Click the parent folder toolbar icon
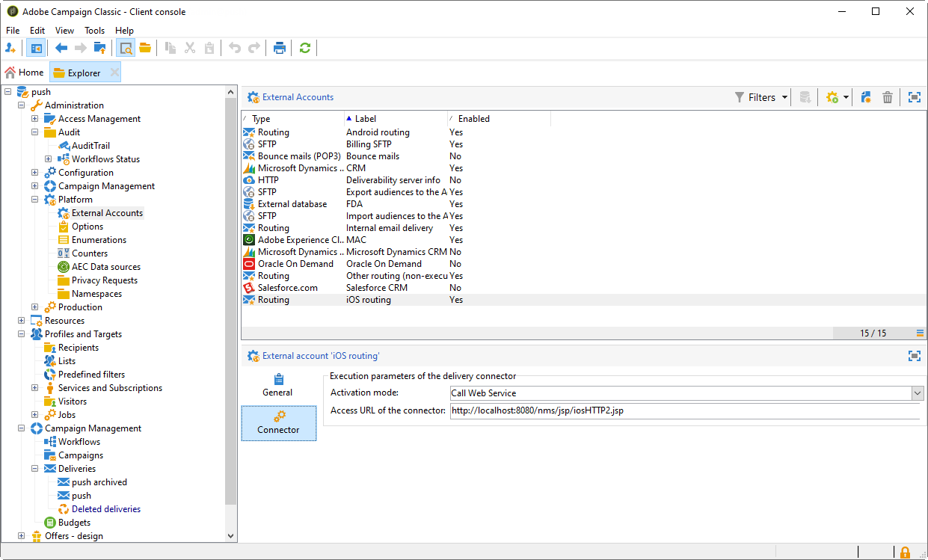Image resolution: width=928 pixels, height=560 pixels. (99, 48)
